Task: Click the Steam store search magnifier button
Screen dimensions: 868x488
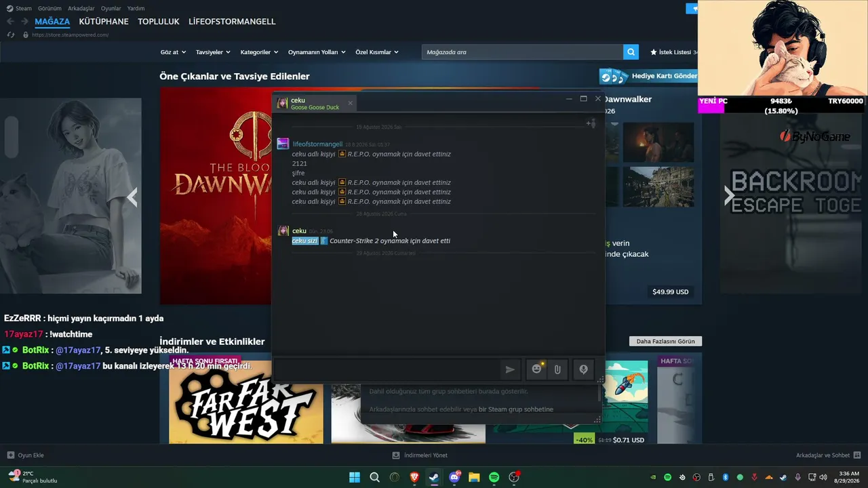Action: click(x=631, y=52)
